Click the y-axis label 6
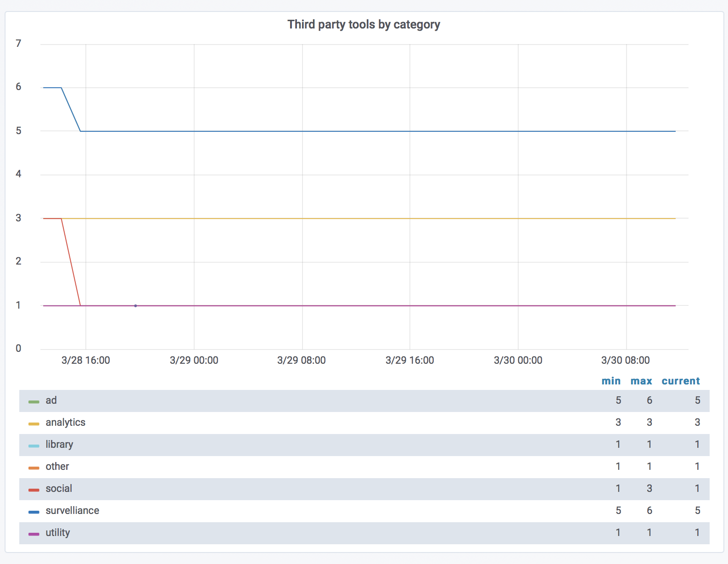 [18, 87]
